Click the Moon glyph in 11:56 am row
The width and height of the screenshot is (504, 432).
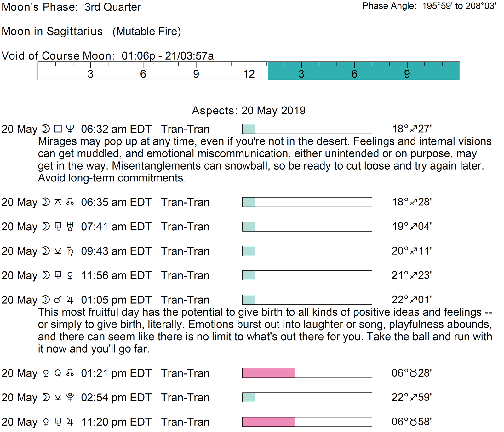[46, 275]
